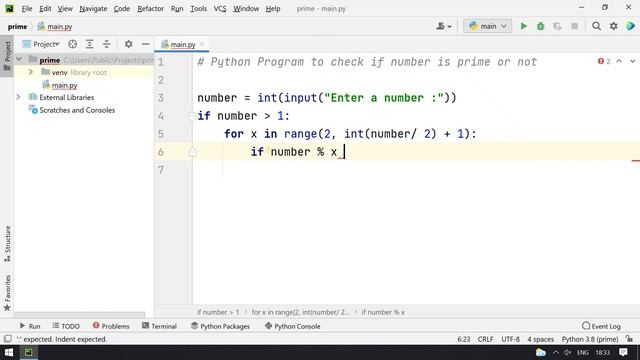
Task: Click the stop button in toolbar
Action: [x=574, y=27]
